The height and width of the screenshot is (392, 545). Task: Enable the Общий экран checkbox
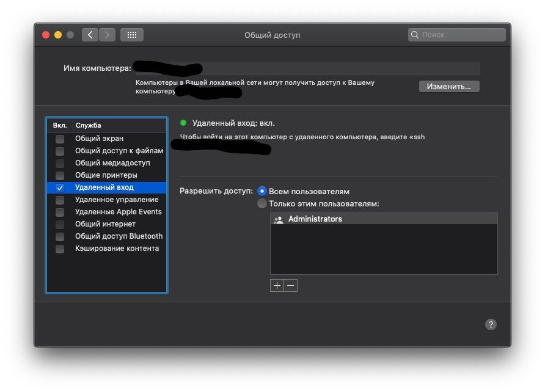[60, 139]
